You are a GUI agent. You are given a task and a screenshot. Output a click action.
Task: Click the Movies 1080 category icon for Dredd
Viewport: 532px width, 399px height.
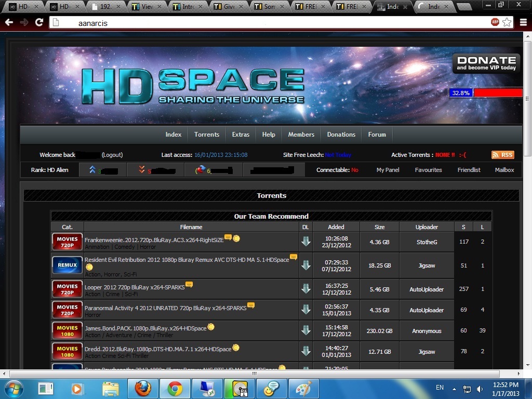67,352
